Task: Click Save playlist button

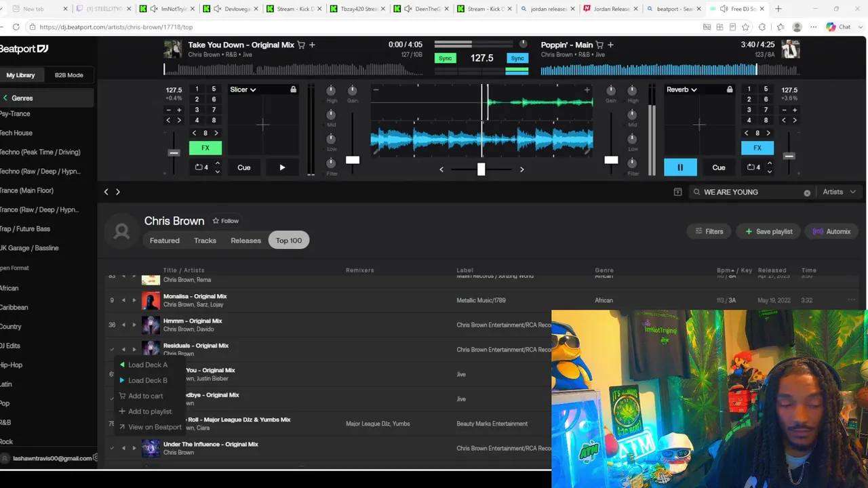Action: [x=768, y=232]
